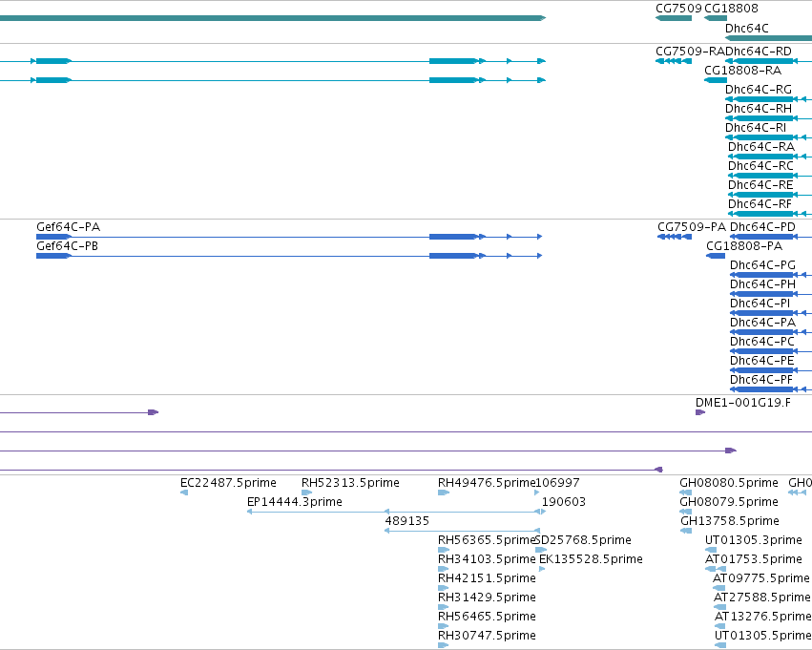Open EST AT13276.5prime
812x650 pixels.
click(763, 617)
